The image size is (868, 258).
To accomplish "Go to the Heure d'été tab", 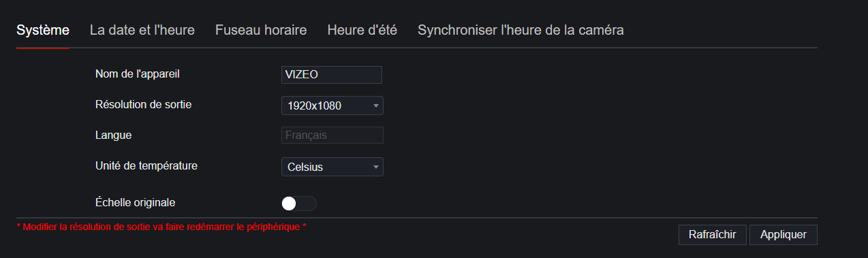I will (x=362, y=31).
